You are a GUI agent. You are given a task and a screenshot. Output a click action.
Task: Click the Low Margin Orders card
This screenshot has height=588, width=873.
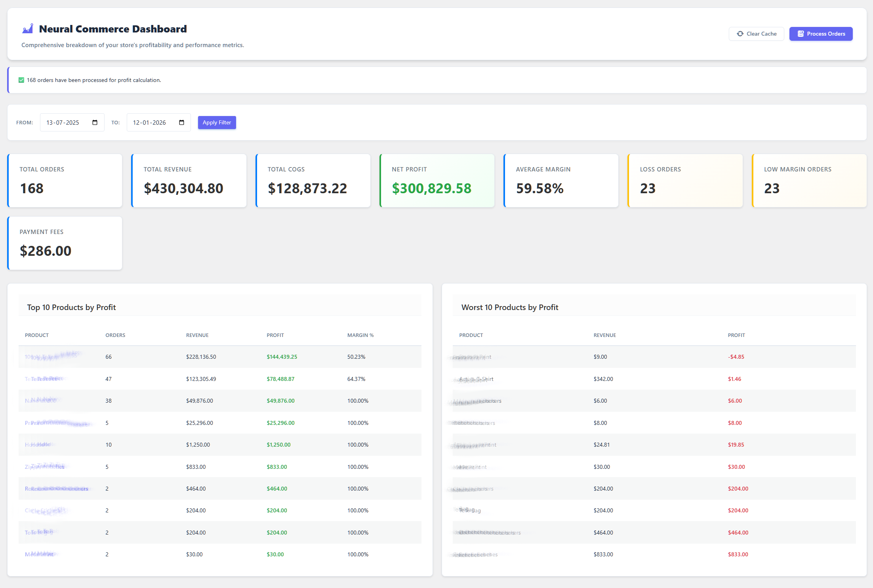click(809, 181)
